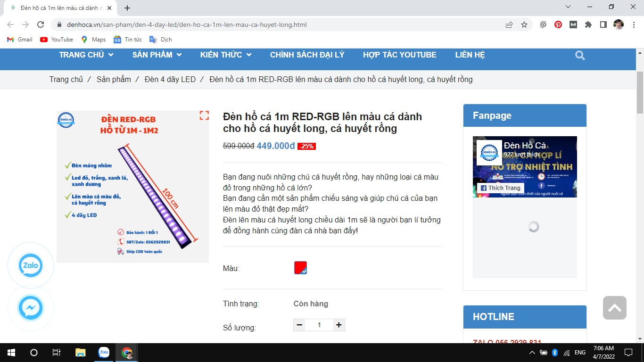Select the red color swatch
644x362 pixels.
pos(300,268)
